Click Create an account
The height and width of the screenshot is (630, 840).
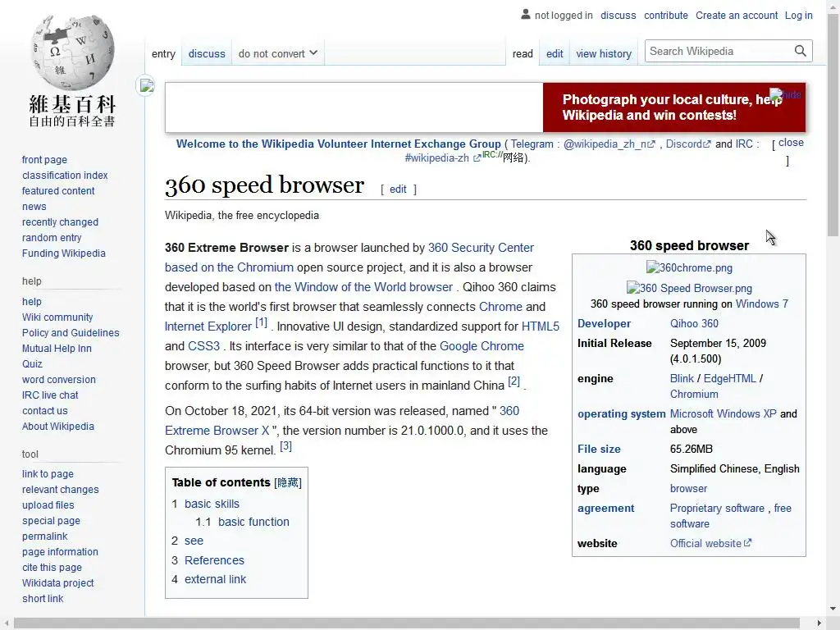click(x=737, y=15)
